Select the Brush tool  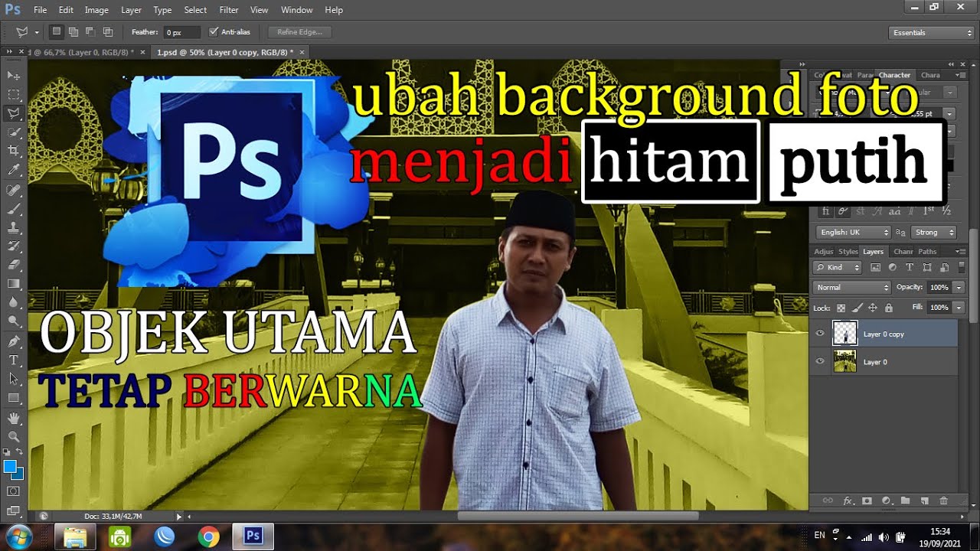click(14, 209)
